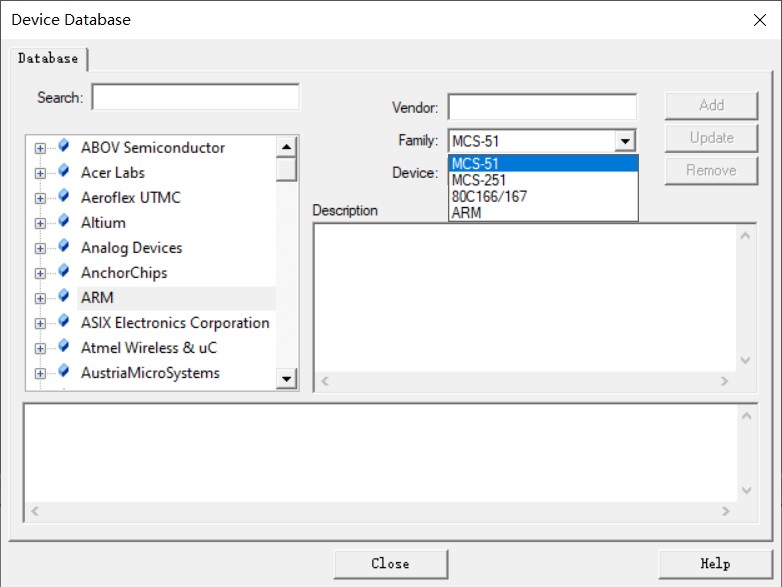Close the Device Database window
The image size is (782, 587).
(760, 20)
